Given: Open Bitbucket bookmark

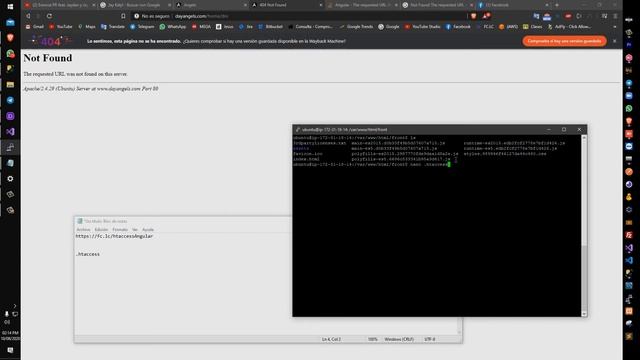Looking at the screenshot, I should coord(270,27).
